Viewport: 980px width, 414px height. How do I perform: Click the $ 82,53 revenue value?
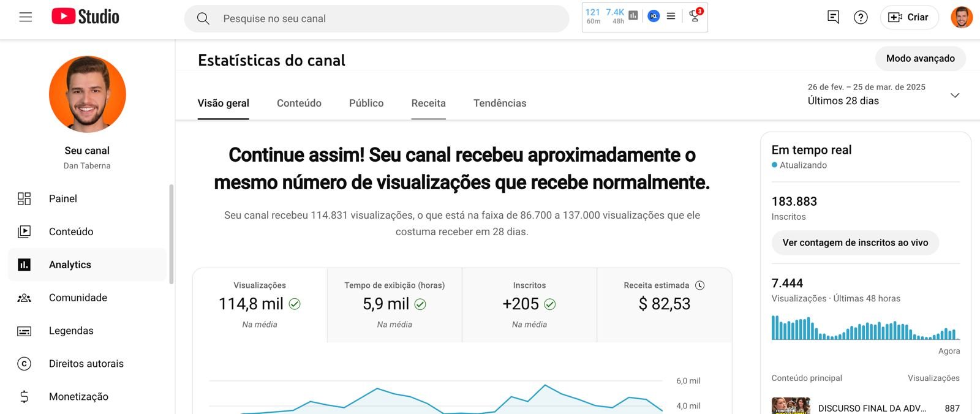click(x=665, y=304)
